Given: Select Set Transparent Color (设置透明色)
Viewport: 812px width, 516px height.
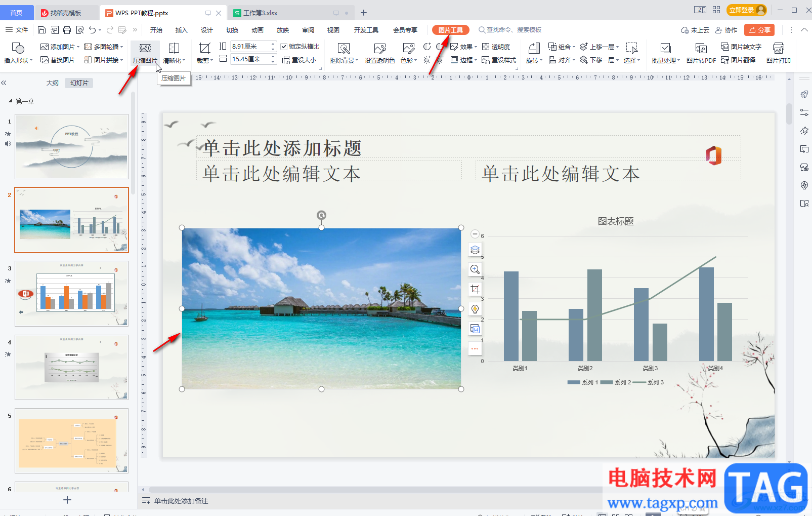Looking at the screenshot, I should coord(379,53).
